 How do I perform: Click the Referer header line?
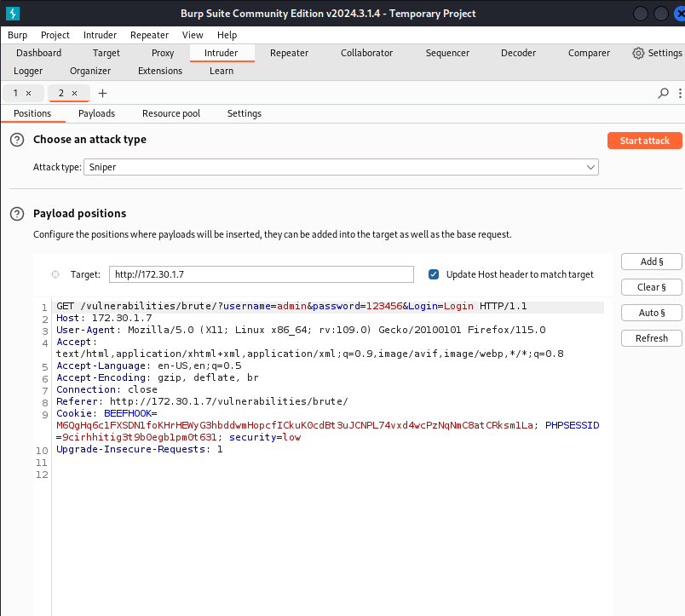click(202, 401)
